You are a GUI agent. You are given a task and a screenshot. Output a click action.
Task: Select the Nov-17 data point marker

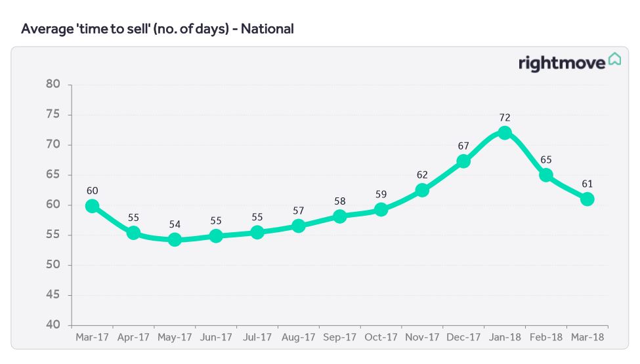[x=422, y=190]
